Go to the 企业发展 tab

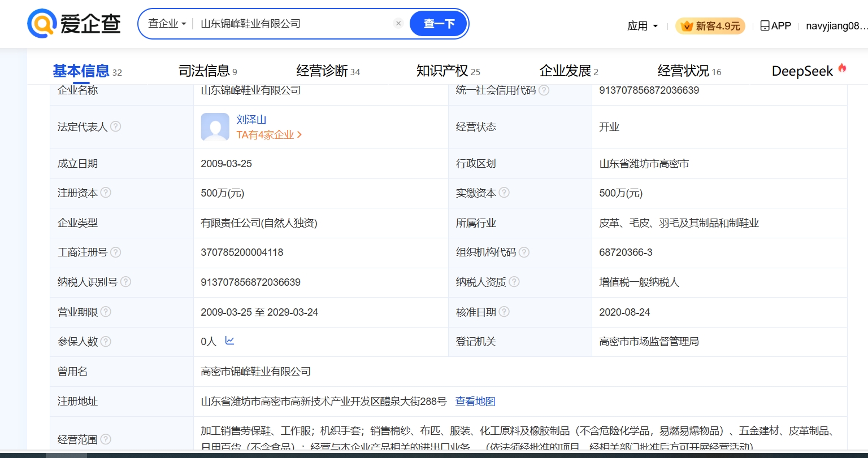click(x=569, y=71)
